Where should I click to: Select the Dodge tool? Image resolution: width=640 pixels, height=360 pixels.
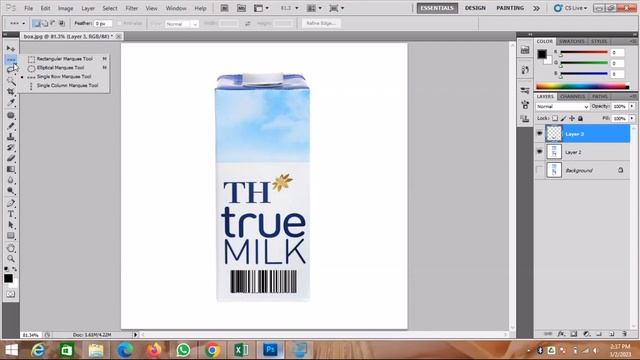tap(11, 191)
